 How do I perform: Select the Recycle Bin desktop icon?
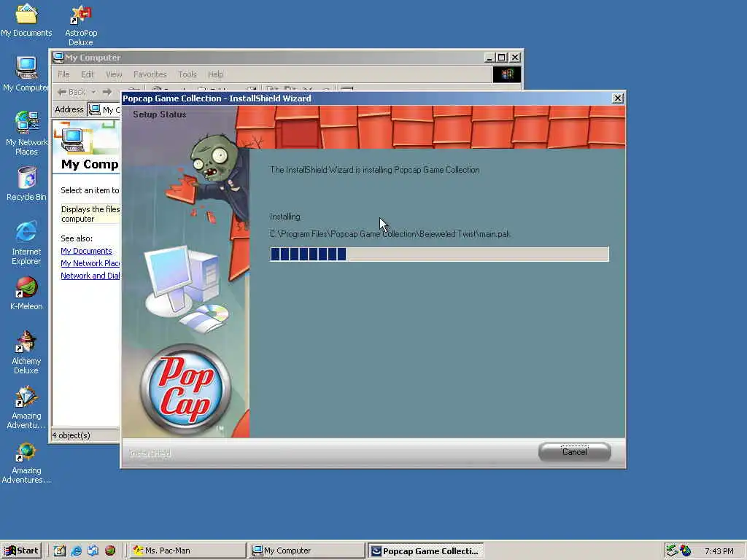point(26,184)
